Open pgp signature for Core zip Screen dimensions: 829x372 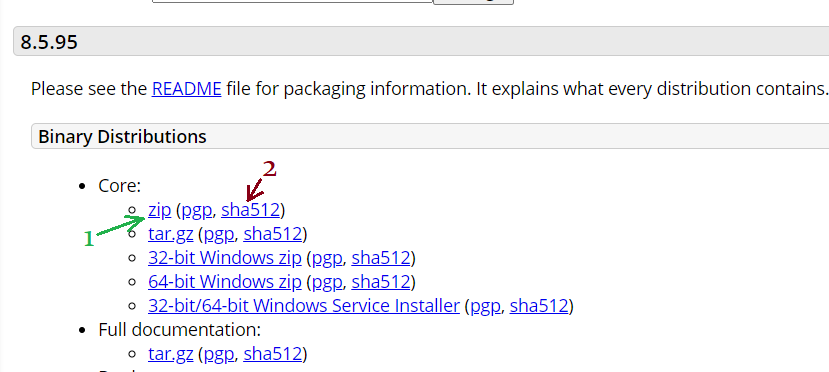click(x=197, y=211)
